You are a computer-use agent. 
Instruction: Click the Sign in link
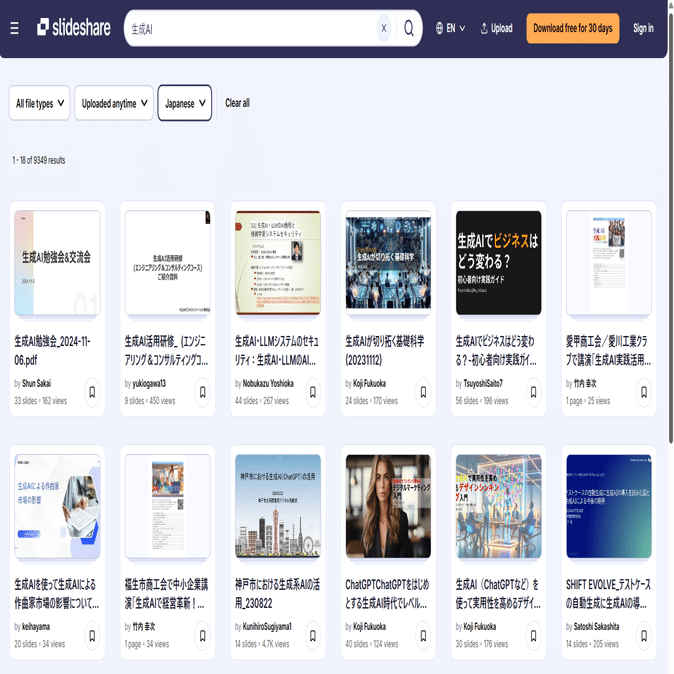pos(643,28)
